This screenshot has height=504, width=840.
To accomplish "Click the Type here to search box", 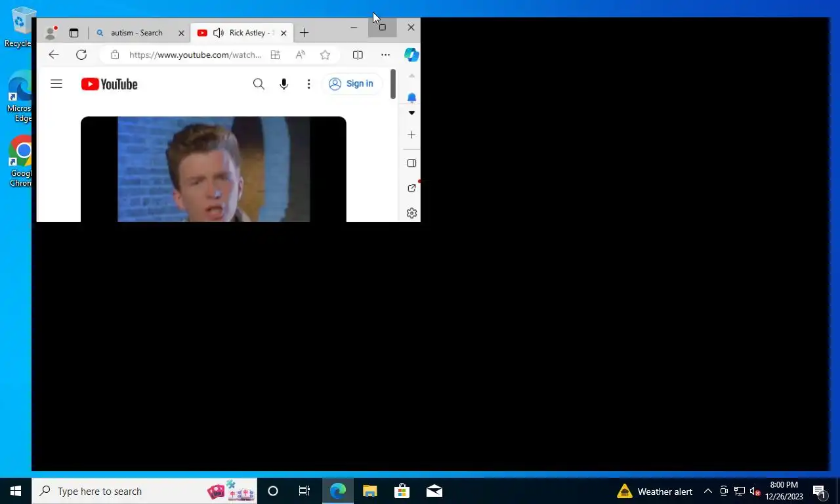I will pyautogui.click(x=144, y=491).
